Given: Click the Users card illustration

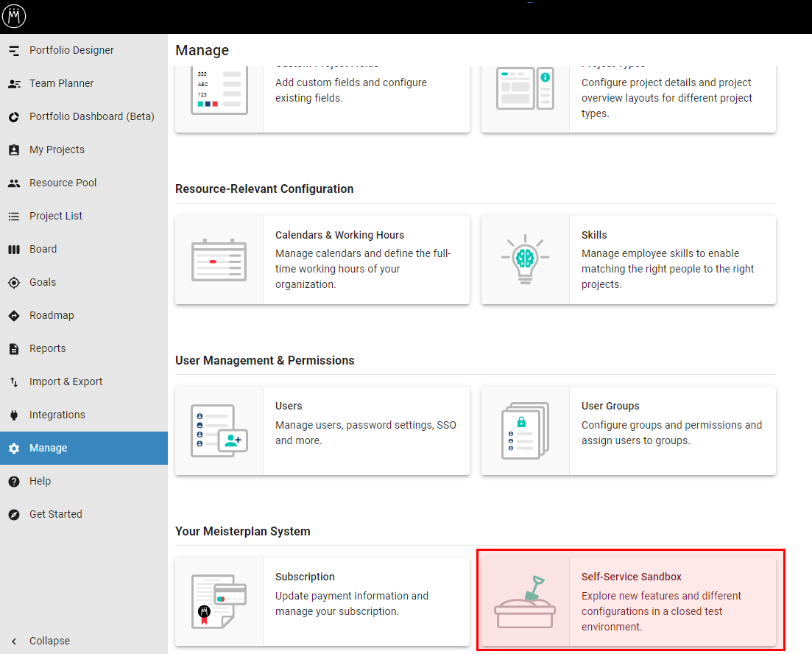Looking at the screenshot, I should (x=219, y=431).
